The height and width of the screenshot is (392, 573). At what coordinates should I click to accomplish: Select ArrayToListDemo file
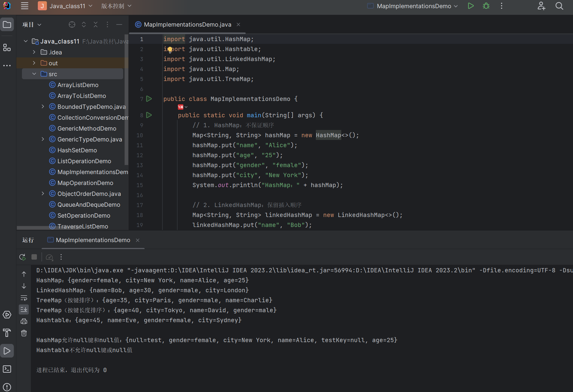click(82, 96)
